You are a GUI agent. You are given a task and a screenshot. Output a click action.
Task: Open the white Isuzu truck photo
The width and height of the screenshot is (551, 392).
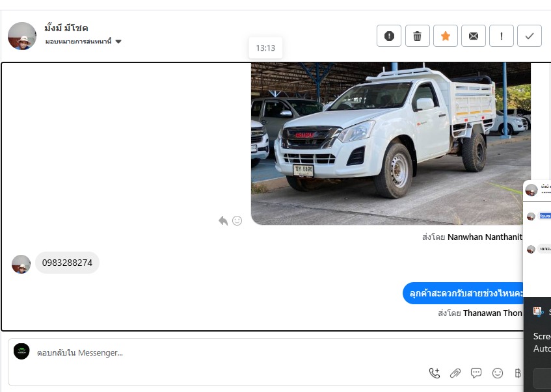[390, 143]
